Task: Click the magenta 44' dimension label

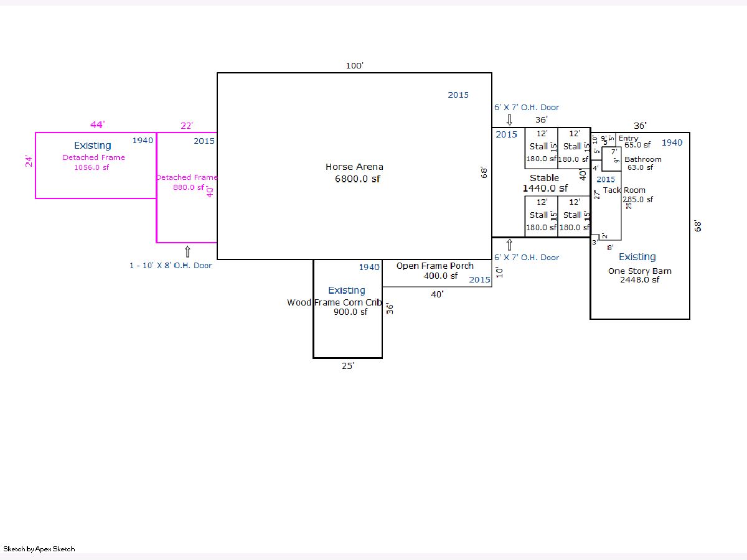Action: (x=96, y=125)
